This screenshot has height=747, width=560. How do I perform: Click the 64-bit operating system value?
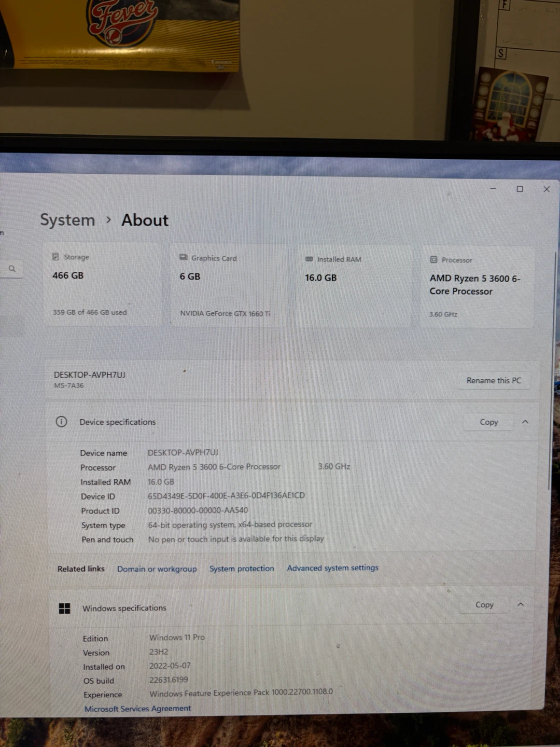tap(230, 524)
